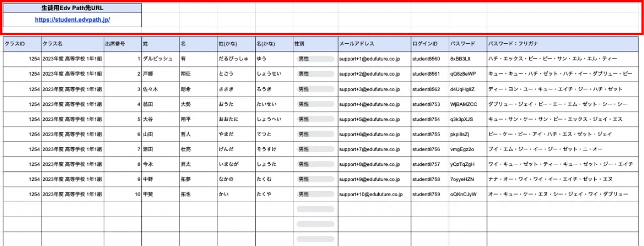Open 性別 dropdown in the 翁田 row
The width and height of the screenshot is (644, 246).
(x=315, y=104)
